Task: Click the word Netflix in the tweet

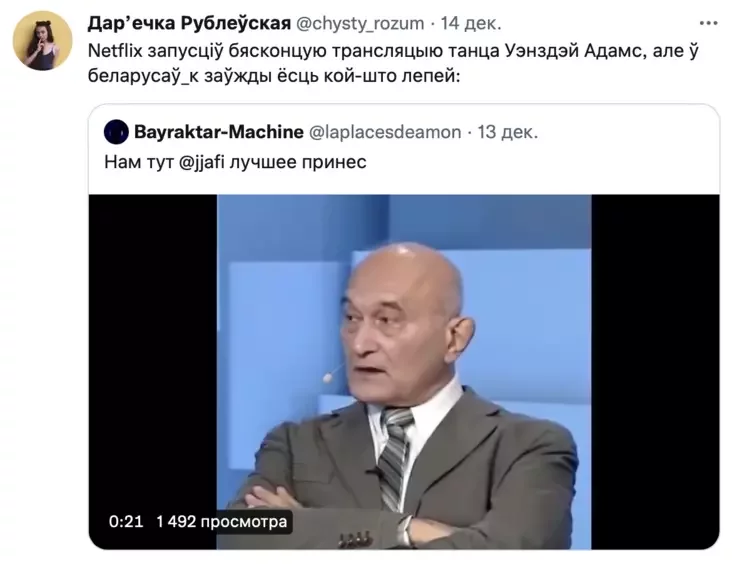Action: click(x=115, y=50)
